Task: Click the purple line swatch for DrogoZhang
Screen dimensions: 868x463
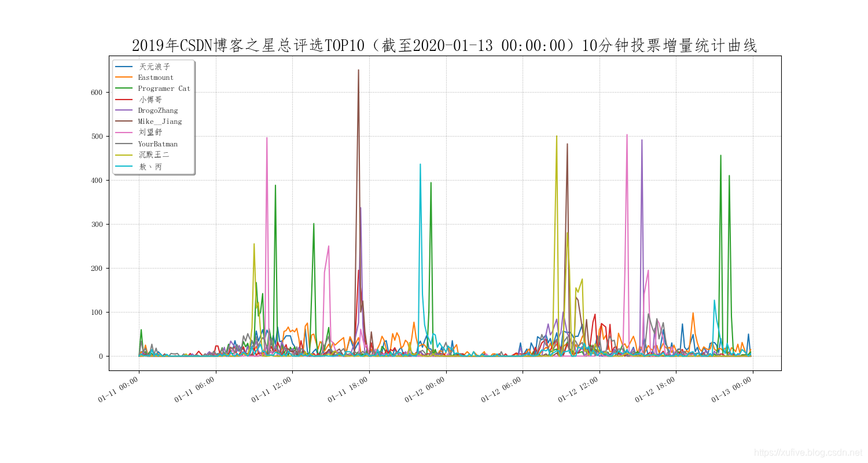Action: pyautogui.click(x=124, y=111)
